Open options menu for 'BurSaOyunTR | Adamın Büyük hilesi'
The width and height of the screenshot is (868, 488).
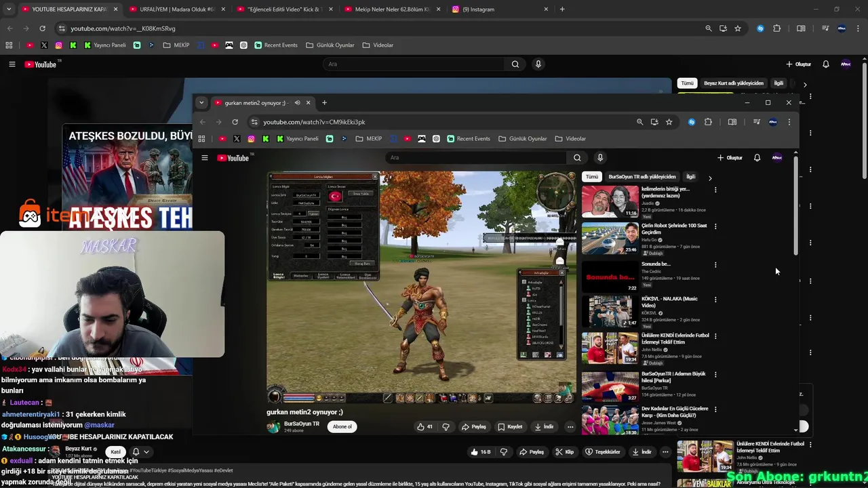click(x=715, y=374)
